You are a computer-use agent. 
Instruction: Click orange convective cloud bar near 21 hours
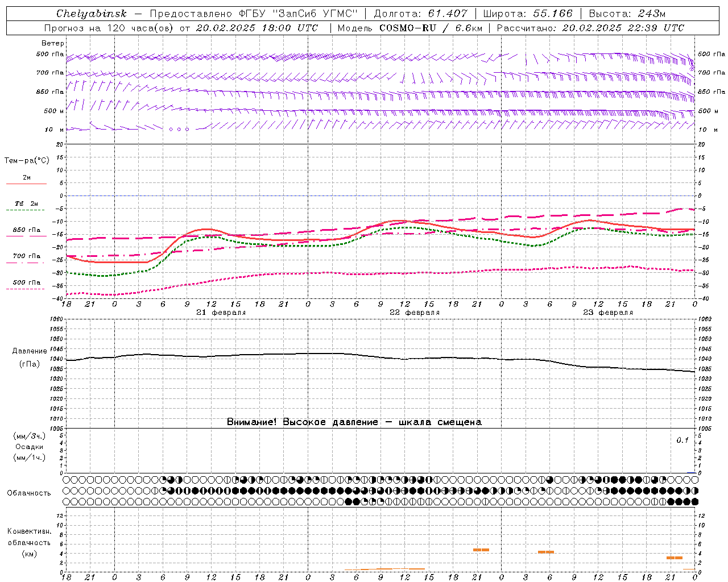[481, 550]
